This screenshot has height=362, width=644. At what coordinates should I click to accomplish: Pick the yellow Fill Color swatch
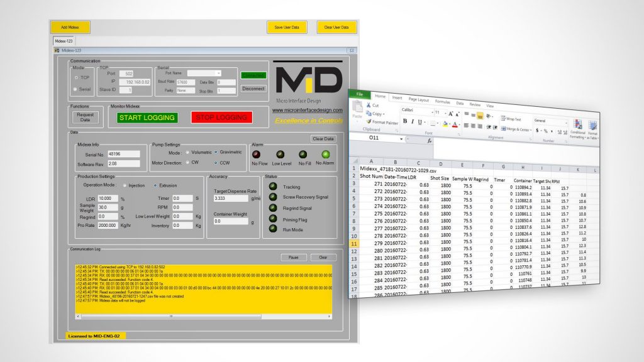click(x=445, y=124)
